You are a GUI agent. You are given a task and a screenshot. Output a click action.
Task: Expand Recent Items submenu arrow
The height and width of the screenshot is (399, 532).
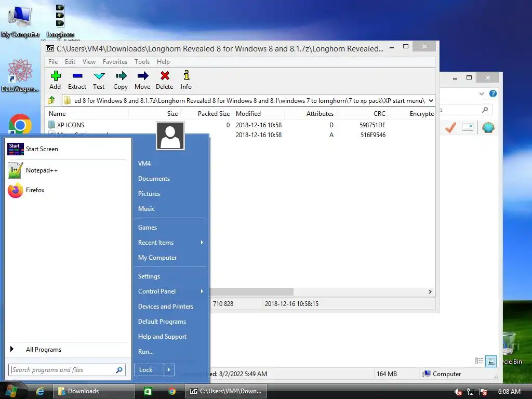click(202, 242)
